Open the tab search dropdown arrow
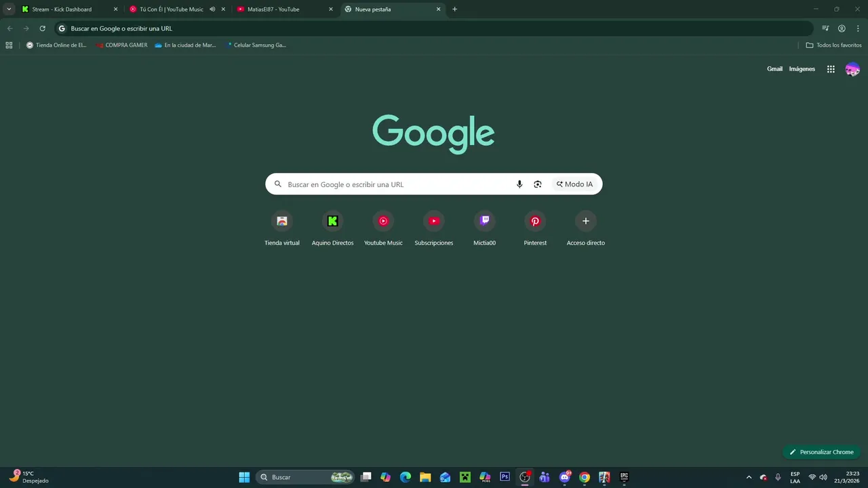 [9, 9]
